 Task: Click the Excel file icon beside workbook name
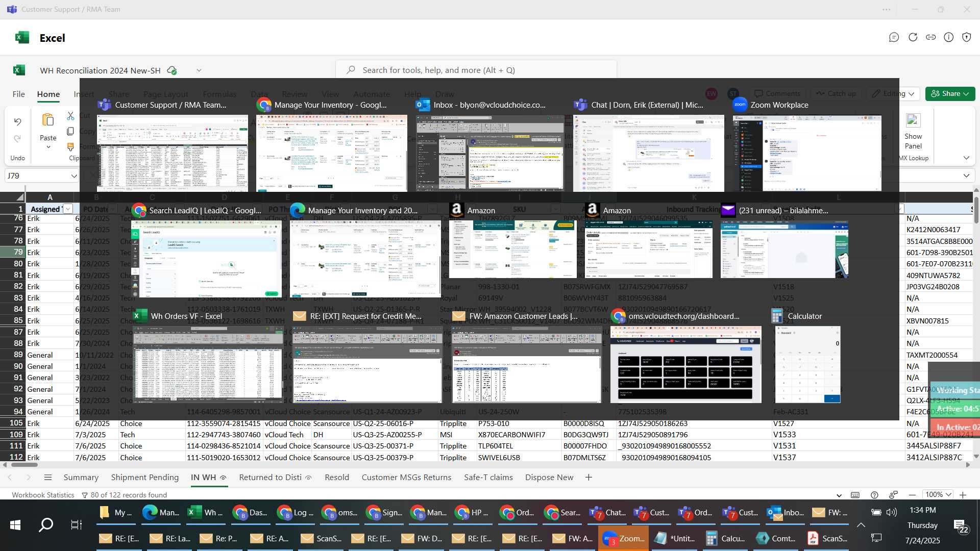(19, 70)
